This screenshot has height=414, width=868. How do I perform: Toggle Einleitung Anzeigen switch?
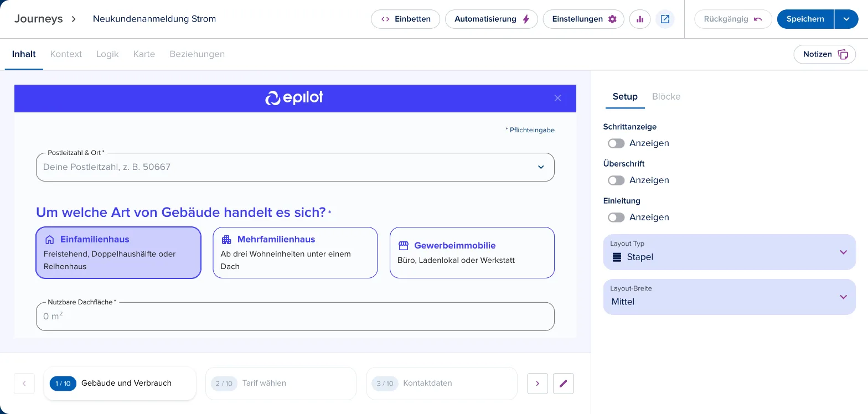616,218
